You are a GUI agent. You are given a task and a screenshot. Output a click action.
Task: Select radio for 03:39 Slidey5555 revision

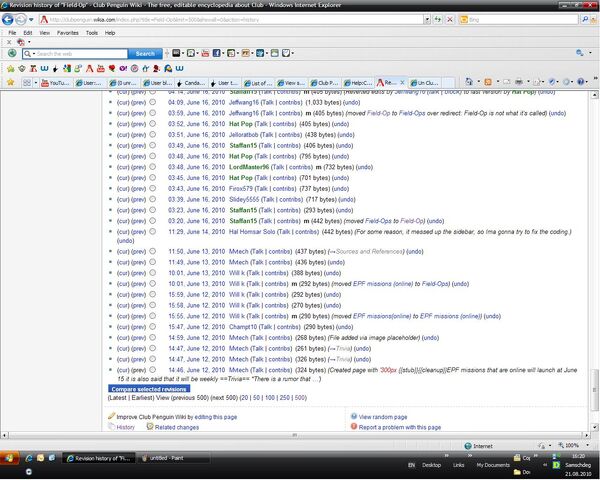[152, 199]
